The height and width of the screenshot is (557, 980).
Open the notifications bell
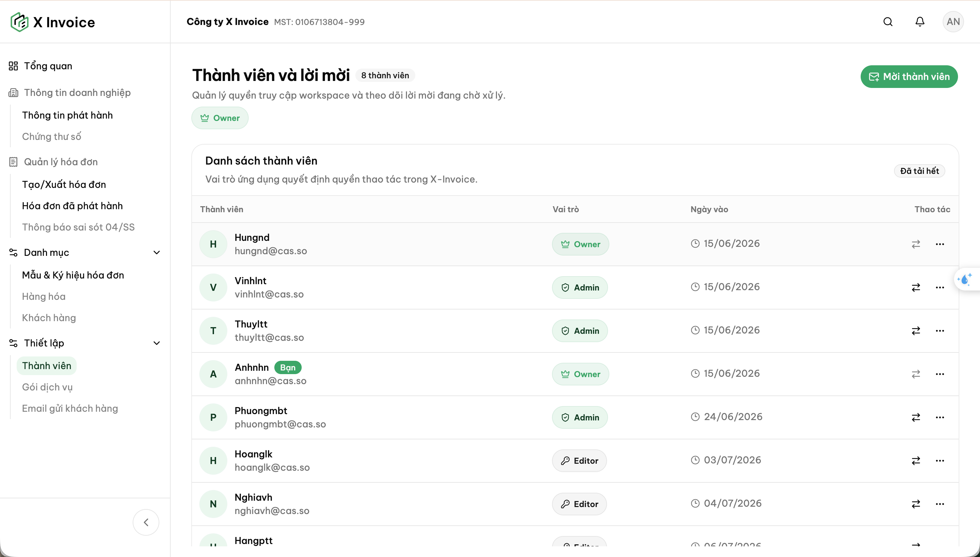coord(920,22)
